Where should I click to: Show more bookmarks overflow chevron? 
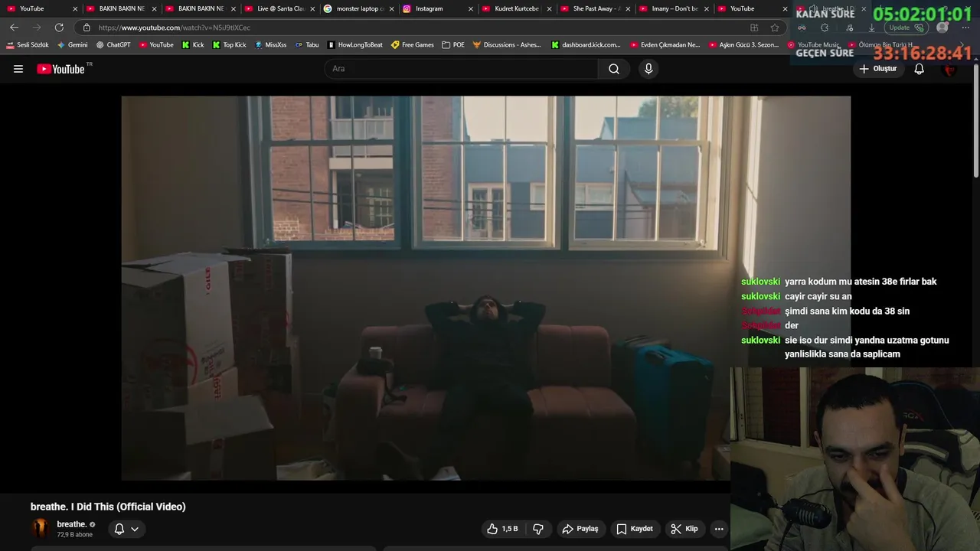point(963,45)
